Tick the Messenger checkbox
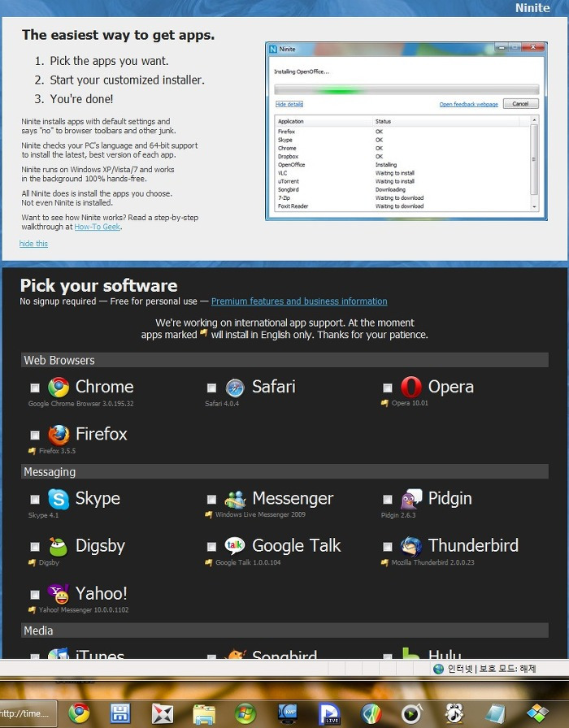Viewport: 569px width, 728px height. (211, 499)
